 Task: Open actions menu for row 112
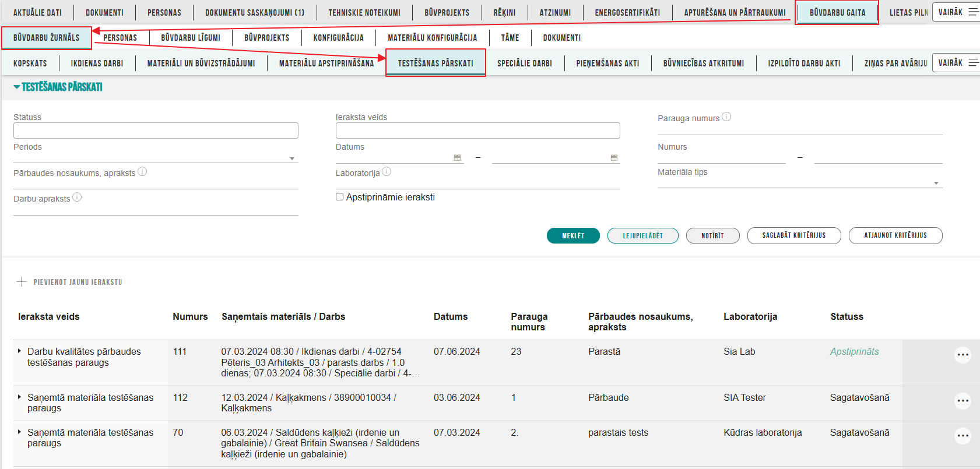pyautogui.click(x=963, y=401)
